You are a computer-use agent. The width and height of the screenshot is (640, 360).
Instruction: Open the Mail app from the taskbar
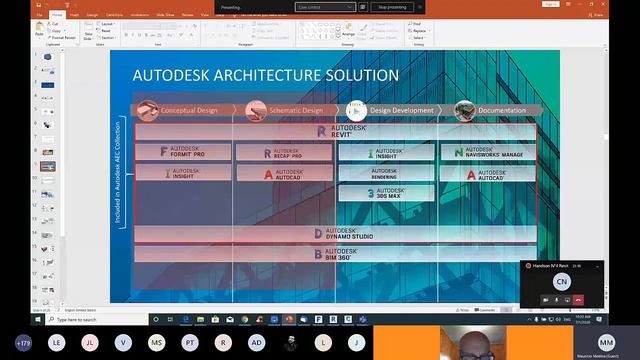coord(230,320)
